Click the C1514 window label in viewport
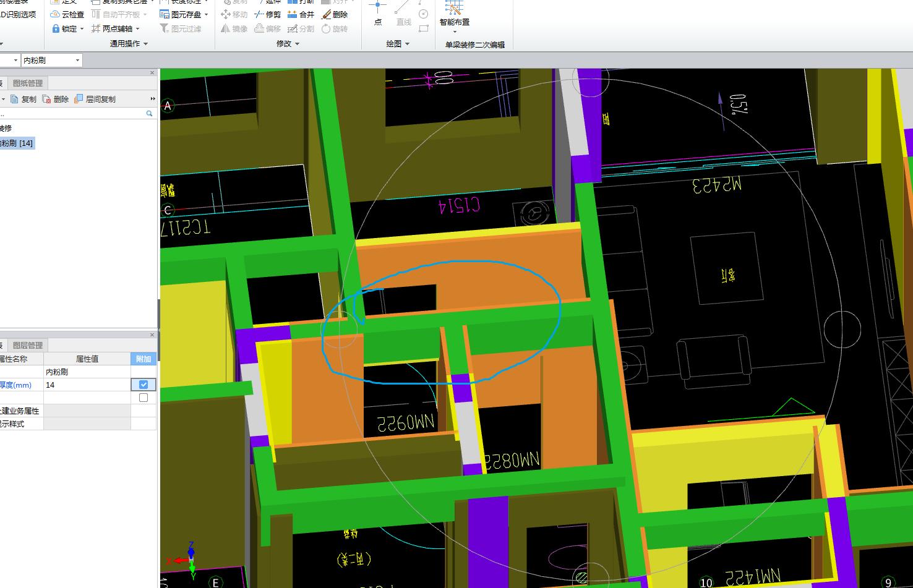Screen dimensions: 913x588 (459, 205)
